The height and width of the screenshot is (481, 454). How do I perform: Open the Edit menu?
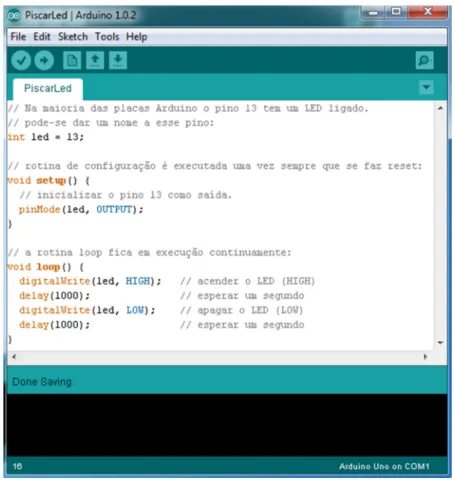tap(42, 37)
